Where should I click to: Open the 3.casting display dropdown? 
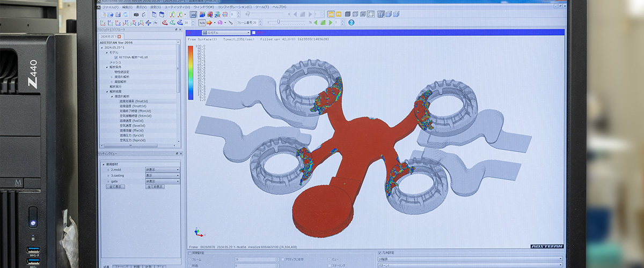pos(162,175)
